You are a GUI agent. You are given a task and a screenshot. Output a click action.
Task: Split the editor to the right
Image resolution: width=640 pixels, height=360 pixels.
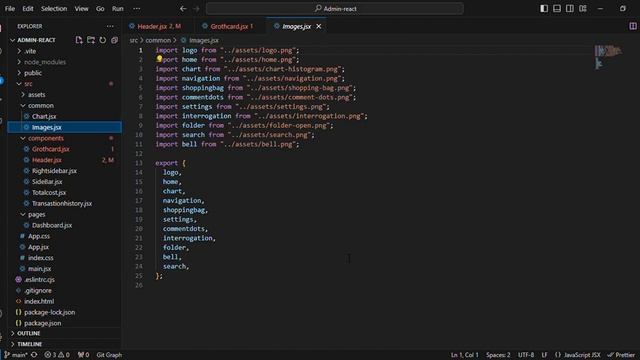[x=633, y=26]
